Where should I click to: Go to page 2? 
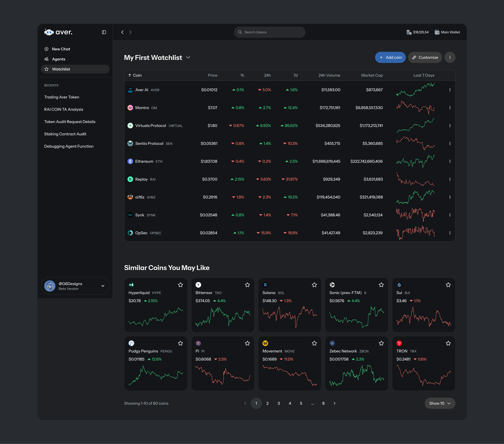267,403
